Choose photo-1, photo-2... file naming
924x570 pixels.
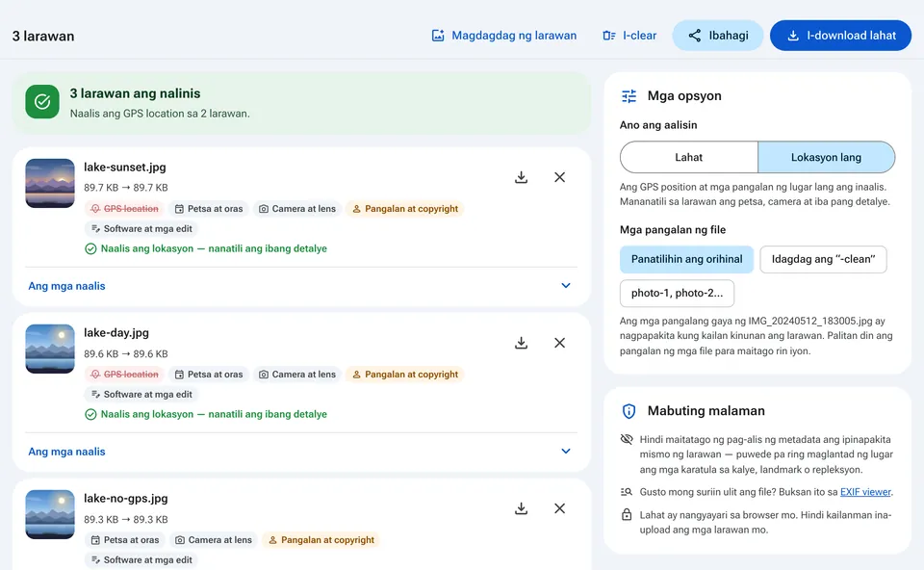(677, 293)
